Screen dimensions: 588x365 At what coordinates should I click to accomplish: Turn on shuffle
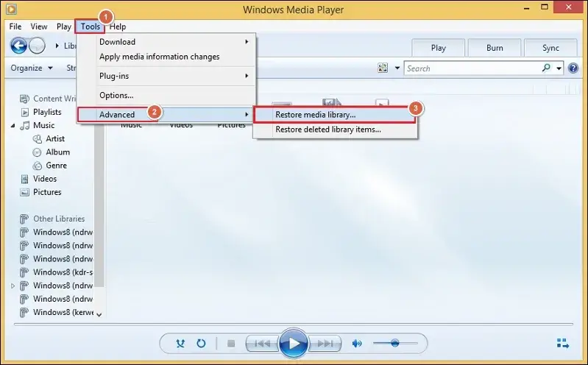coord(180,343)
